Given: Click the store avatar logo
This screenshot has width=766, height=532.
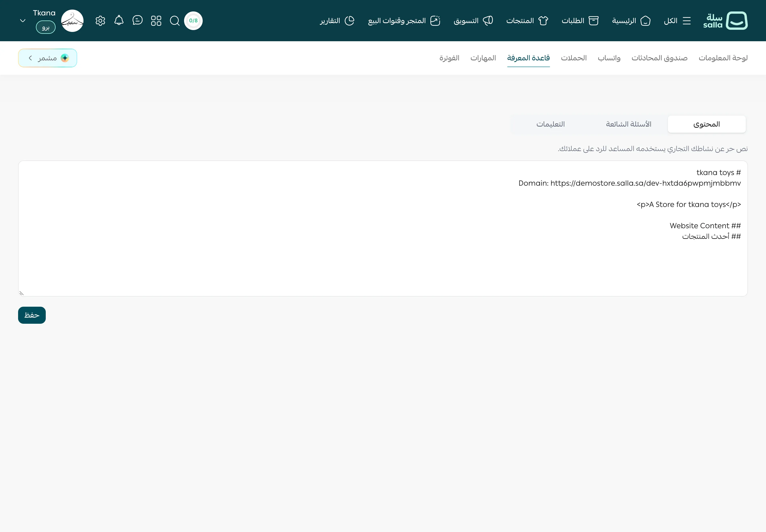Looking at the screenshot, I should 72,21.
